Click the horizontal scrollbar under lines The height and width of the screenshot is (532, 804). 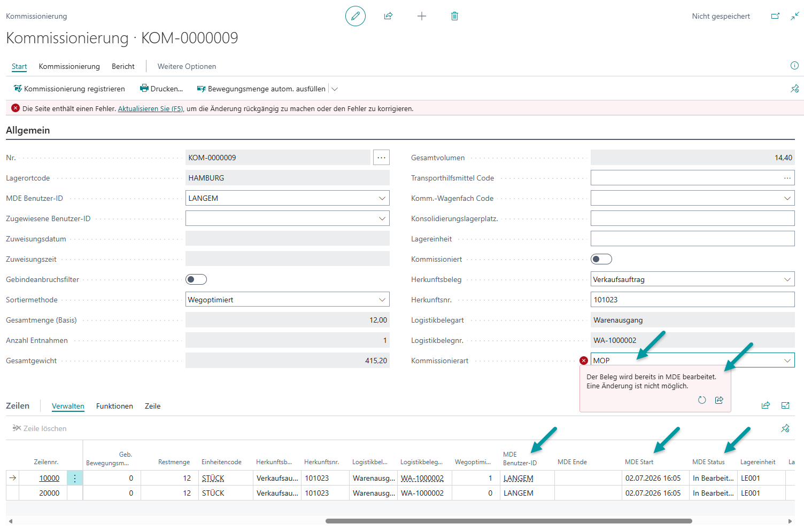508,521
